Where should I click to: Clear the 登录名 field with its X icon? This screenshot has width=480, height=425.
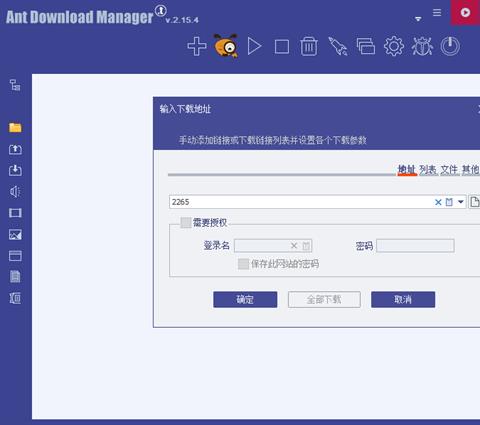294,246
